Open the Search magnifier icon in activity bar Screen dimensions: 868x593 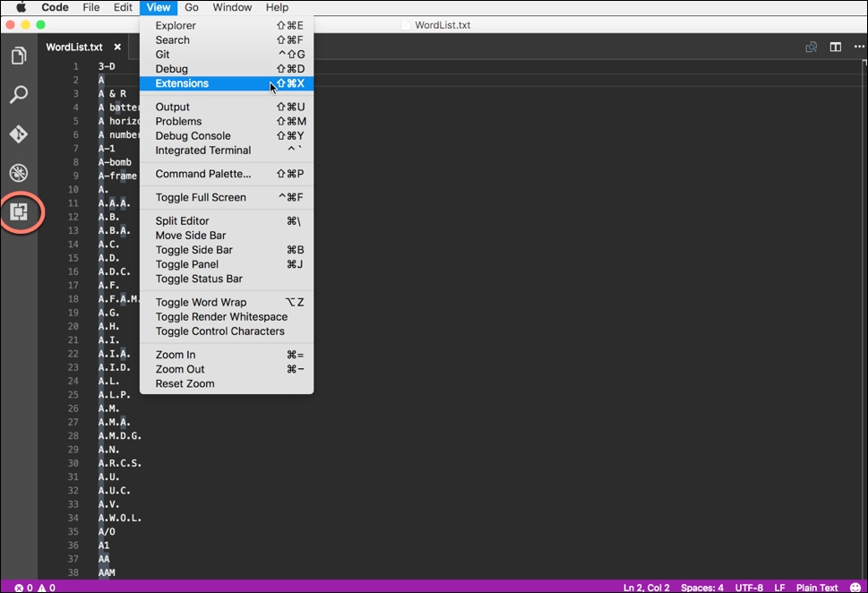(19, 95)
